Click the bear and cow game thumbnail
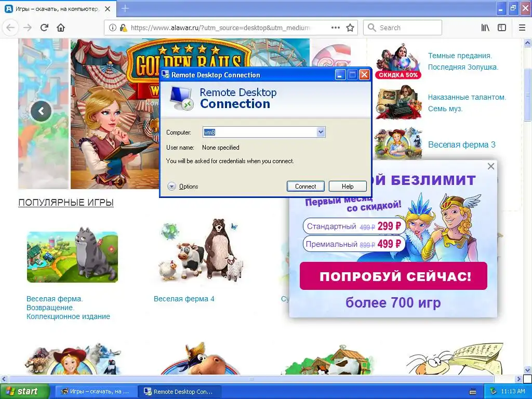Viewport: 532px width, 399px height. point(201,251)
